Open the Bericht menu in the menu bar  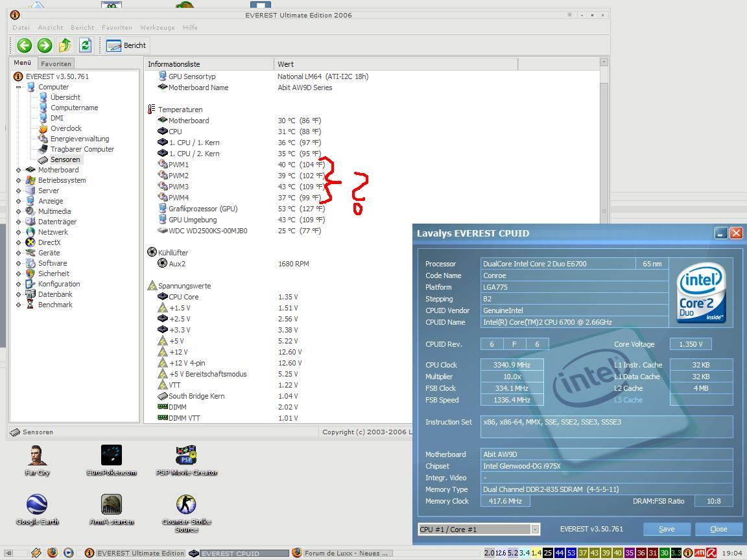[82, 28]
